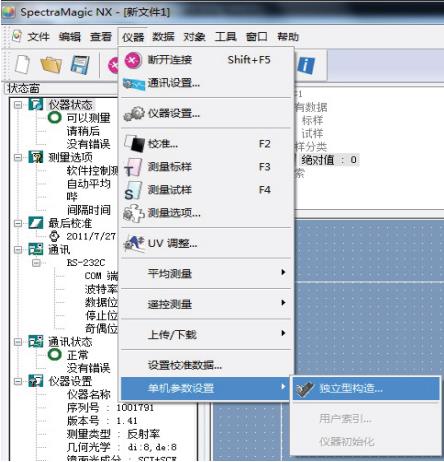Select the 2011/7/27 calibration date row
Image resolution: width=444 pixels, height=462 pixels.
[91, 236]
